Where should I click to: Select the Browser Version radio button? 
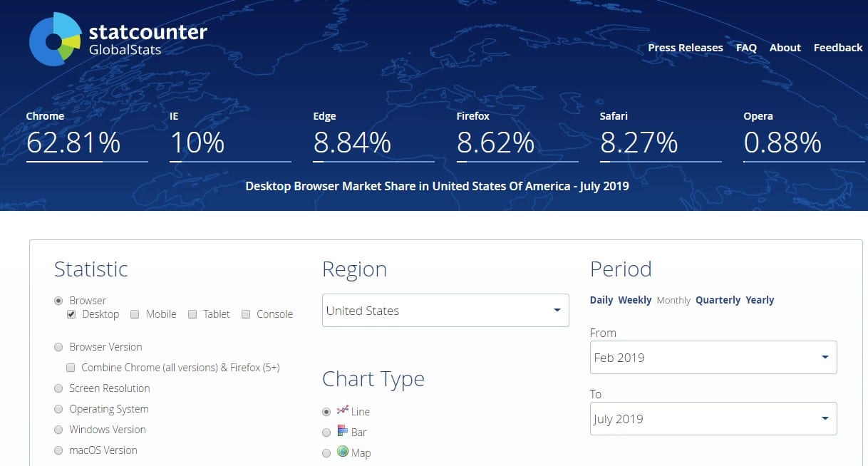point(58,347)
